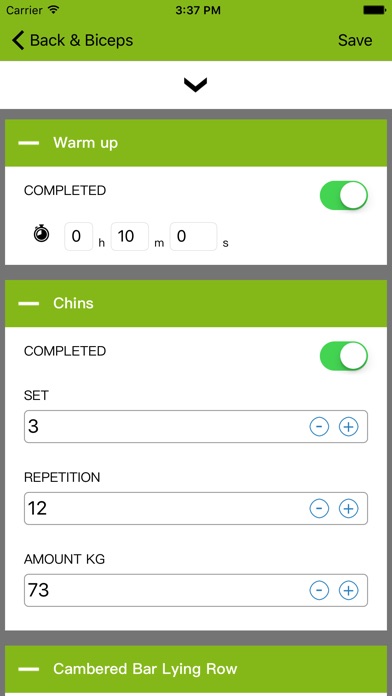Select the Warm up seconds field
Screen dimensions: 392x696
[x=194, y=237]
